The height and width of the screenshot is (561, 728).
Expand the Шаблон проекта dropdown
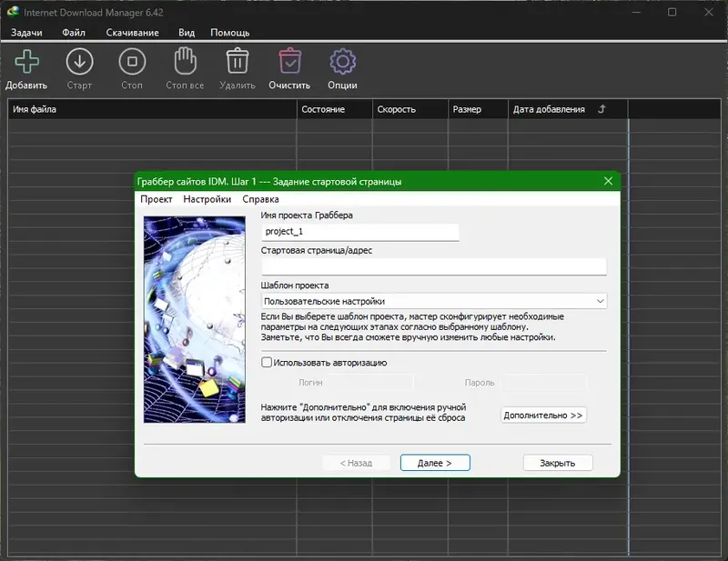pyautogui.click(x=600, y=301)
